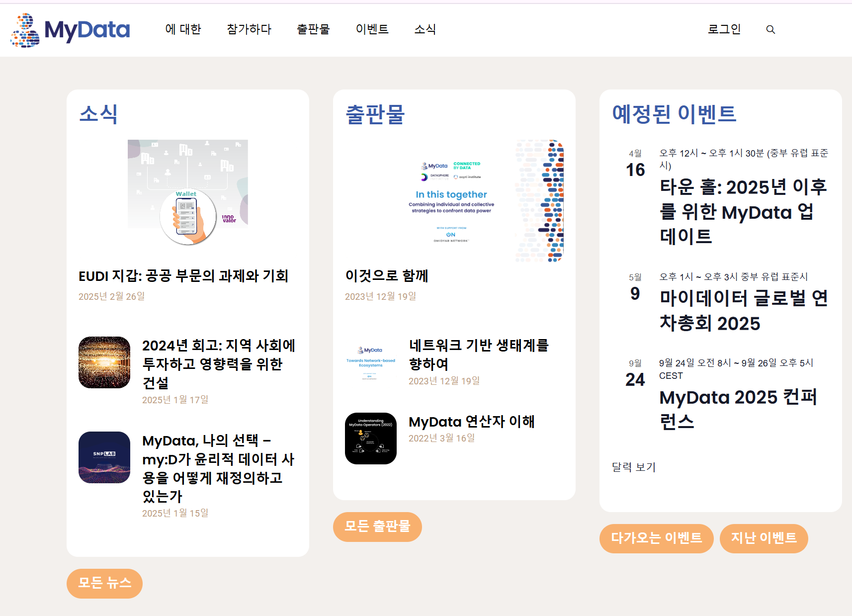This screenshot has width=852, height=616.
Task: Click the time '오후 1시 ~ 오후 3시 중부 유럽 표준시'
Action: 734,277
